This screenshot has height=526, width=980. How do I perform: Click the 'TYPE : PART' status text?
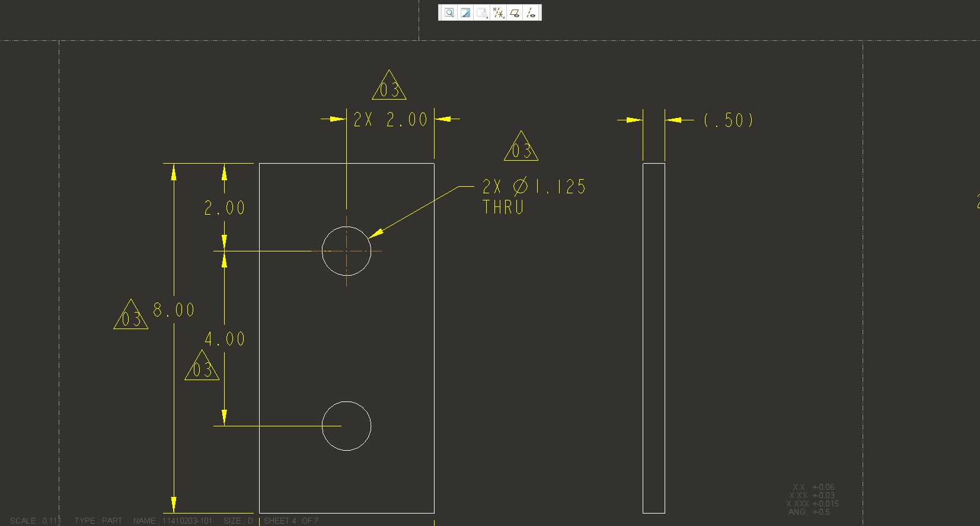point(98,521)
